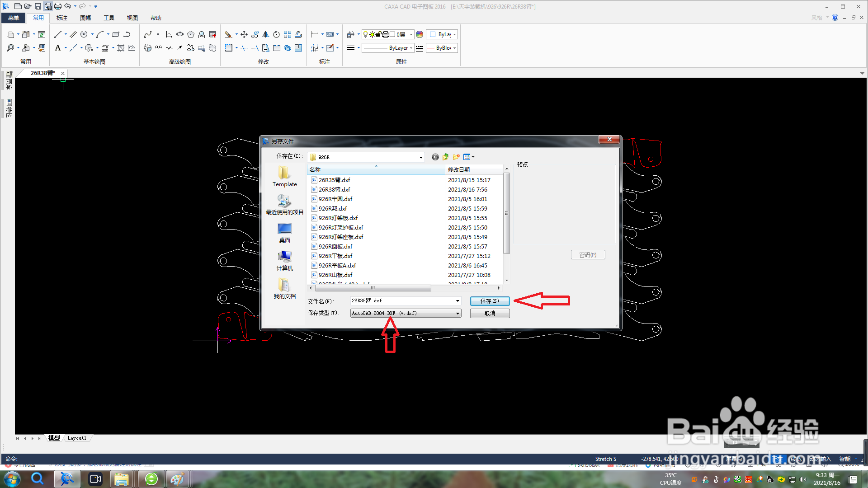Select the Move tool in Modify panel
Screen dimensions: 868x488
click(244, 34)
